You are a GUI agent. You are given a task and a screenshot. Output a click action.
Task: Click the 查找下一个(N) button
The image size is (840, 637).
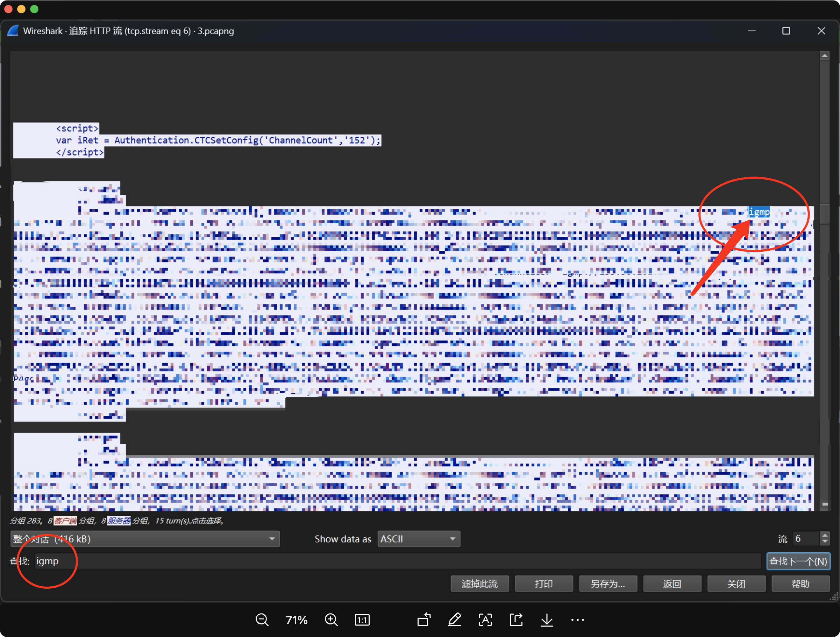point(798,561)
